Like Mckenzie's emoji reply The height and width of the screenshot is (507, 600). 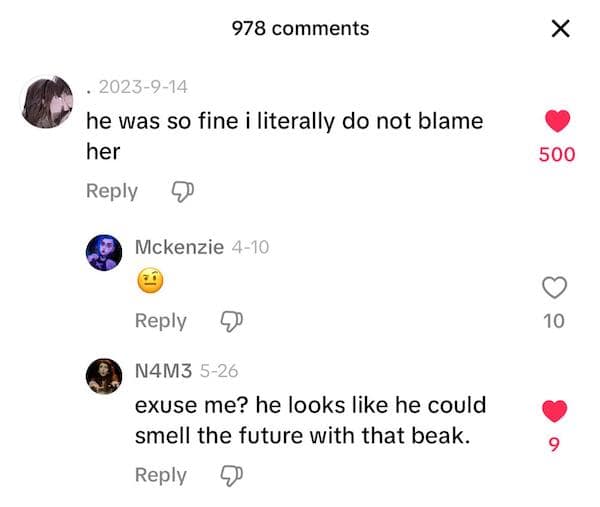(x=554, y=288)
